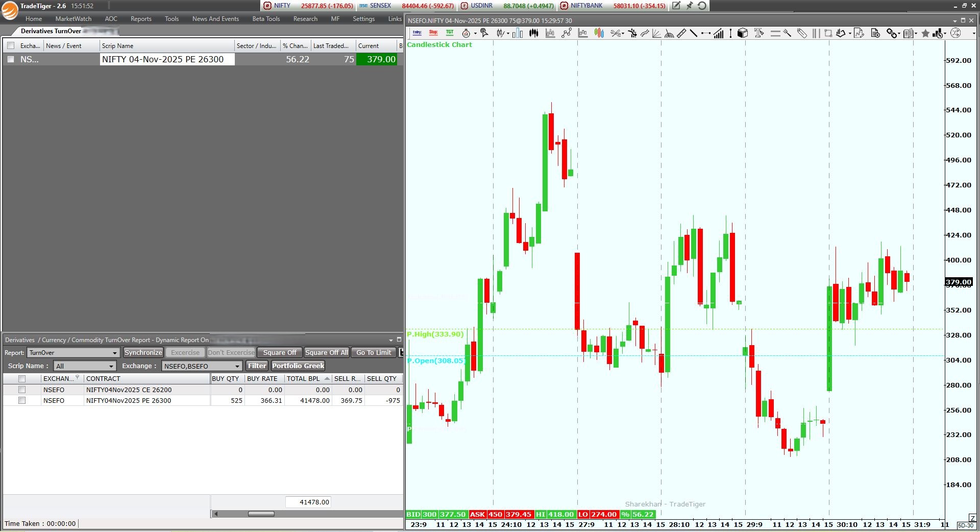Open the Reports menu

pyautogui.click(x=141, y=19)
